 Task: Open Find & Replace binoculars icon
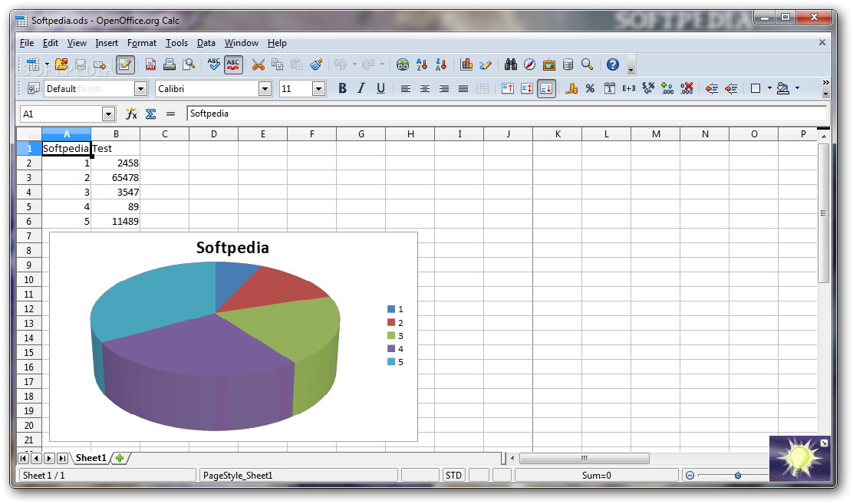[x=510, y=64]
